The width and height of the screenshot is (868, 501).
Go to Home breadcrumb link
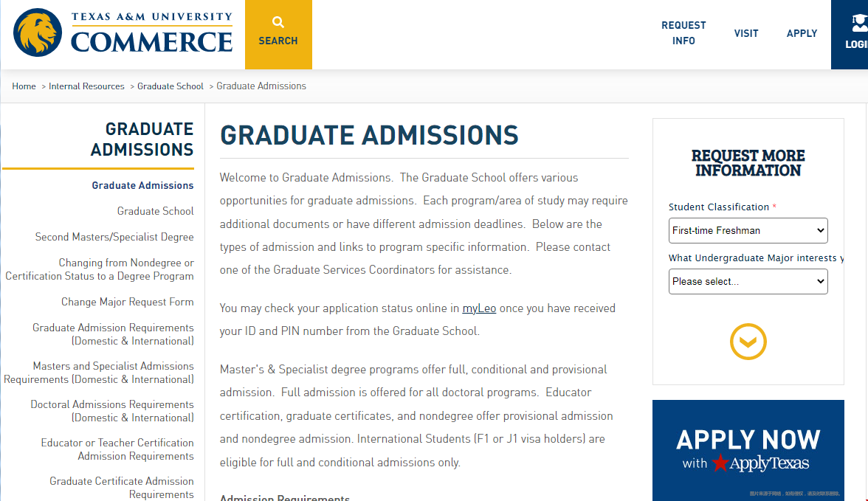[24, 86]
